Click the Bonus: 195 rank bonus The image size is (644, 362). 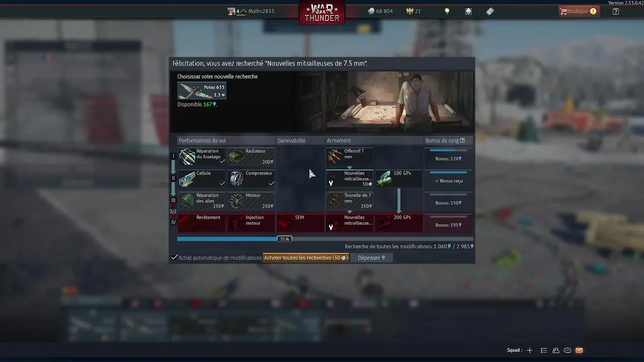pos(448,223)
